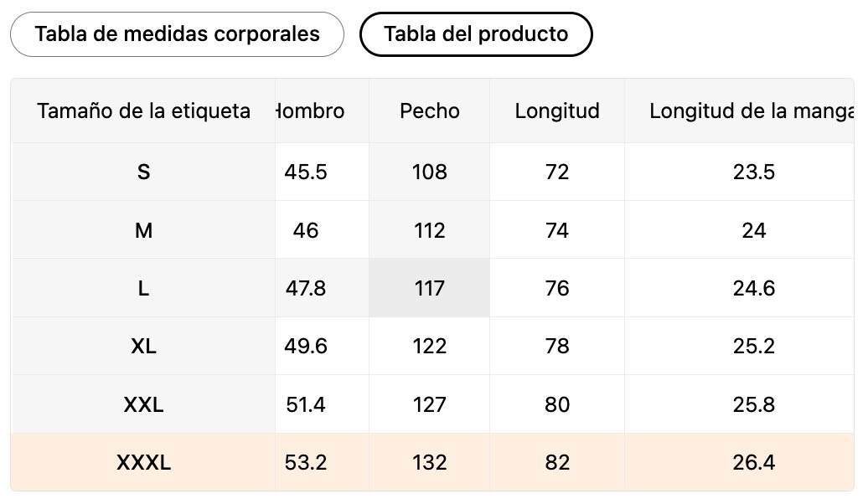Screen dimensions: 868x504
Task: Click the 108 chest value cell
Action: tap(429, 172)
